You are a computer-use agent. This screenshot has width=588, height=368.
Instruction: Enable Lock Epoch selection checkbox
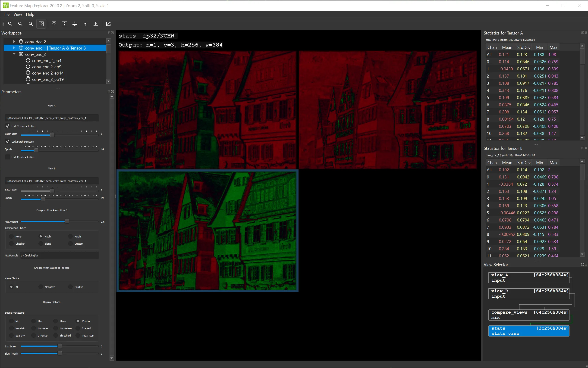pos(8,157)
